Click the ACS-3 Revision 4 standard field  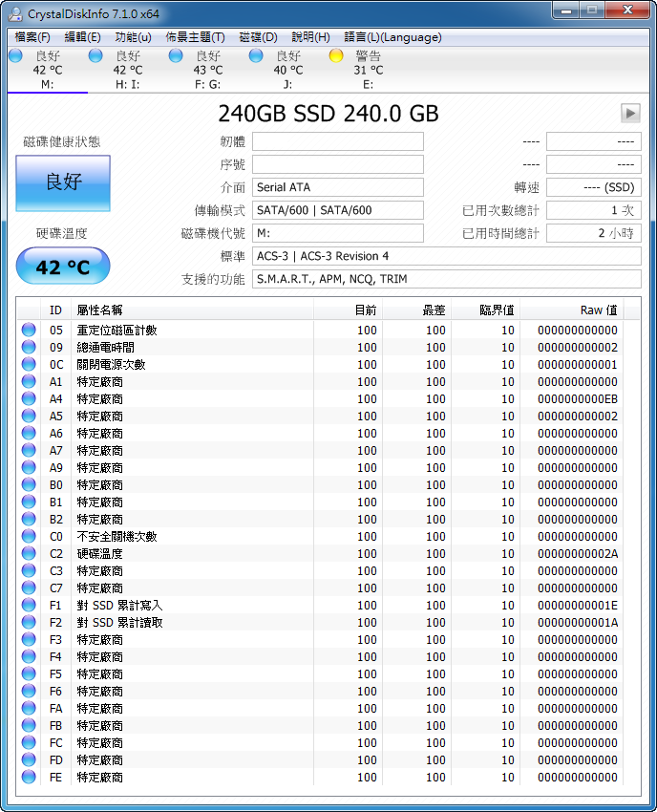[x=446, y=256]
